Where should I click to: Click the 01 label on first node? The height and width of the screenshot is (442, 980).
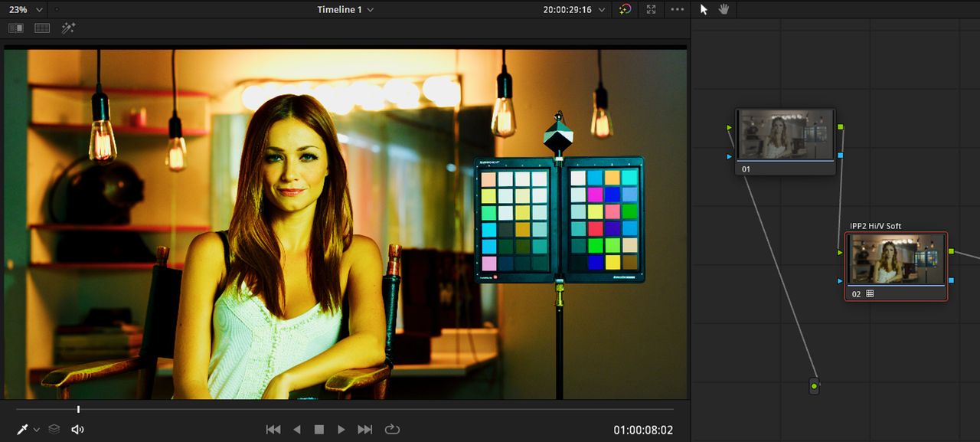click(746, 169)
